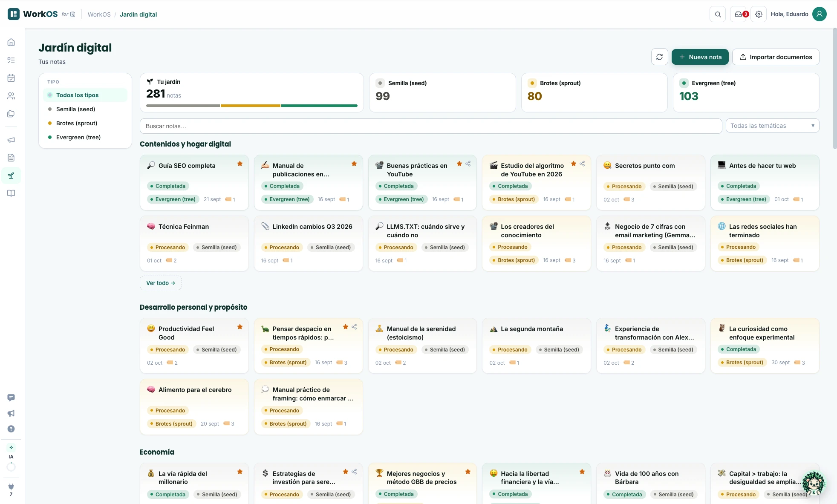This screenshot has width=837, height=504.
Task: Filter by Evergreen (tree) in the Tipo panel
Action: click(x=85, y=137)
